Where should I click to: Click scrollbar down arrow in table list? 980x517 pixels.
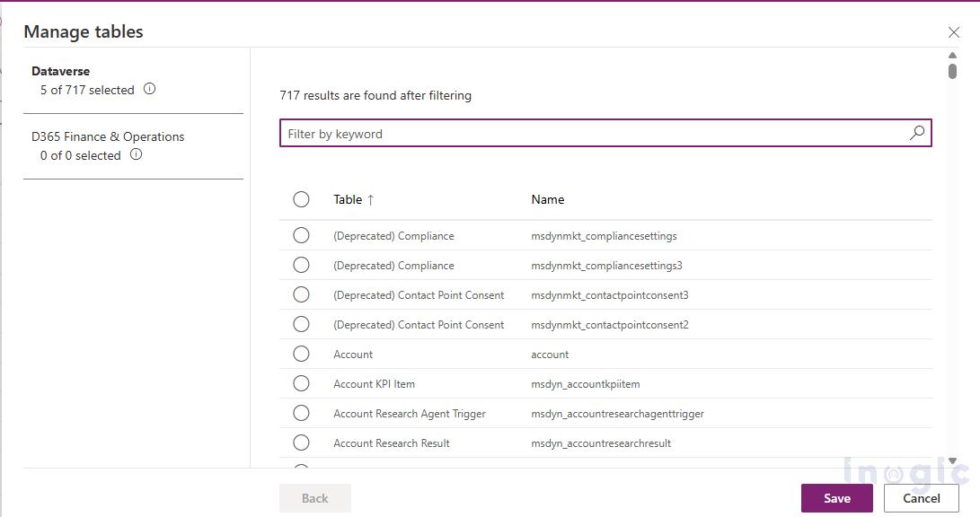(952, 460)
